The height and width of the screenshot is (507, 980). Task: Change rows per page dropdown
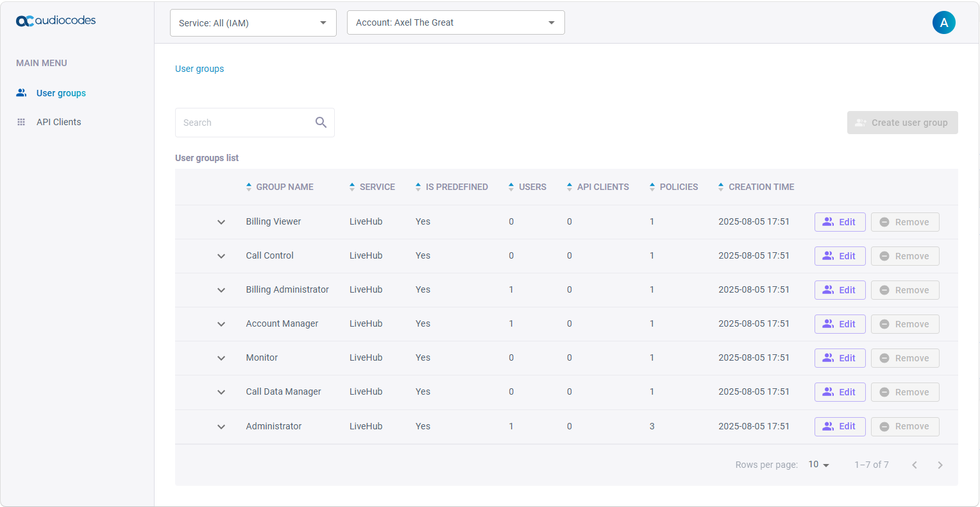tap(819, 465)
